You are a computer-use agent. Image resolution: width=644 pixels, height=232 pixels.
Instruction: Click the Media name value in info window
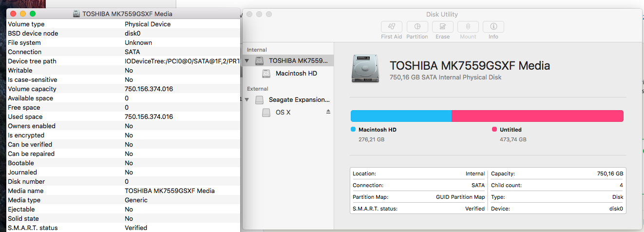[x=170, y=191]
